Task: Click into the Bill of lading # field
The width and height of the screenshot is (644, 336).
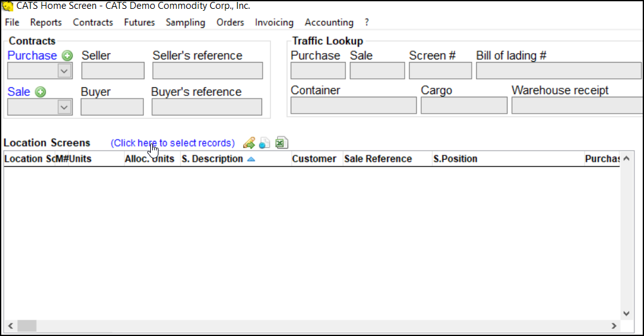Action: coord(559,71)
